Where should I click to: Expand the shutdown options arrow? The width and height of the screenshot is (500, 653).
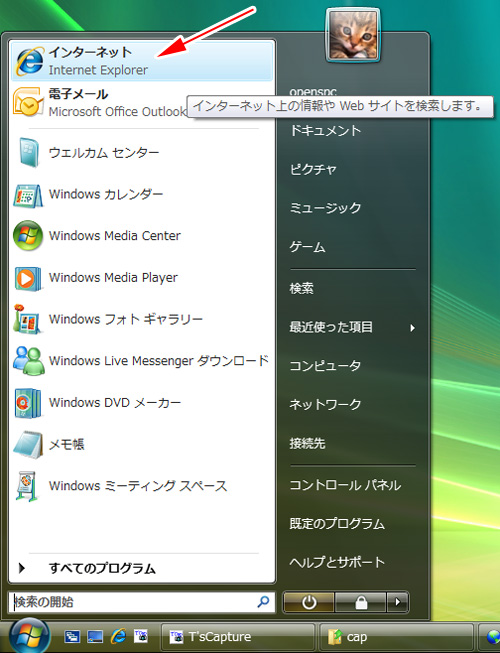[x=398, y=602]
